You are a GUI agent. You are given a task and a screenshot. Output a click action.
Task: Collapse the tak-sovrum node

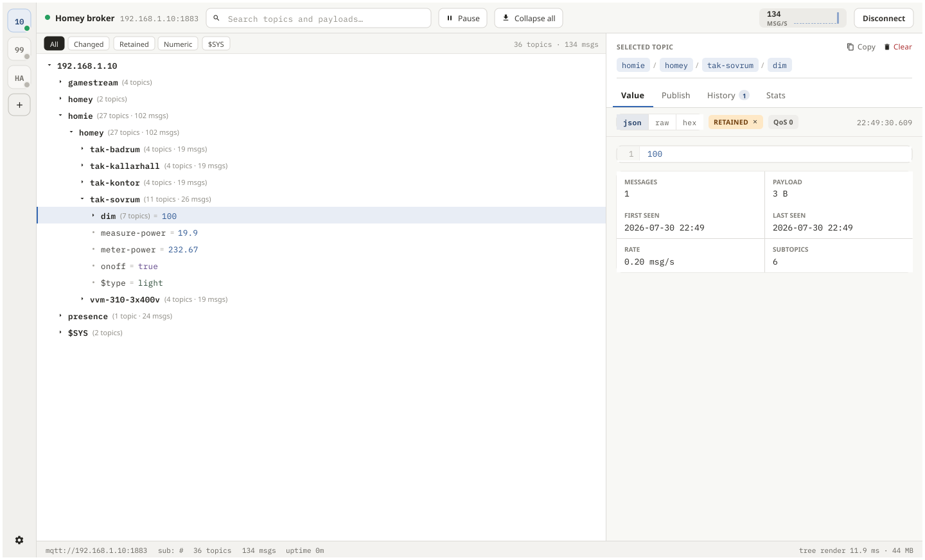(x=82, y=198)
